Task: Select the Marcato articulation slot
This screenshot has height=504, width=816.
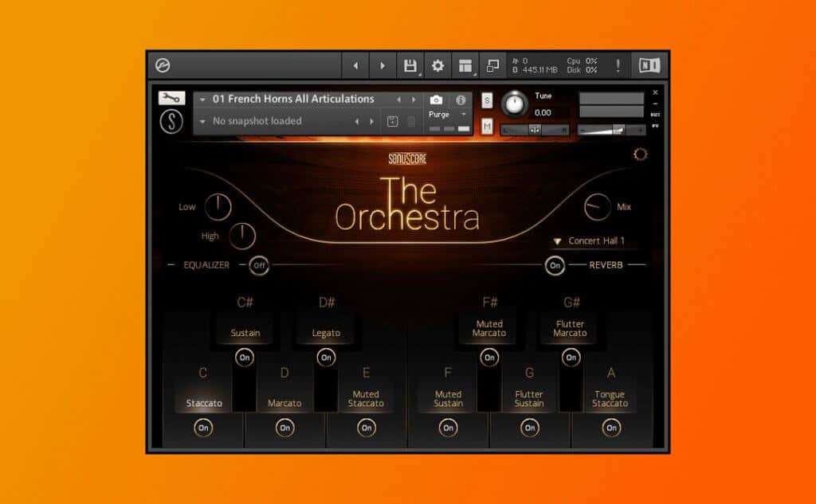Action: pyautogui.click(x=284, y=403)
